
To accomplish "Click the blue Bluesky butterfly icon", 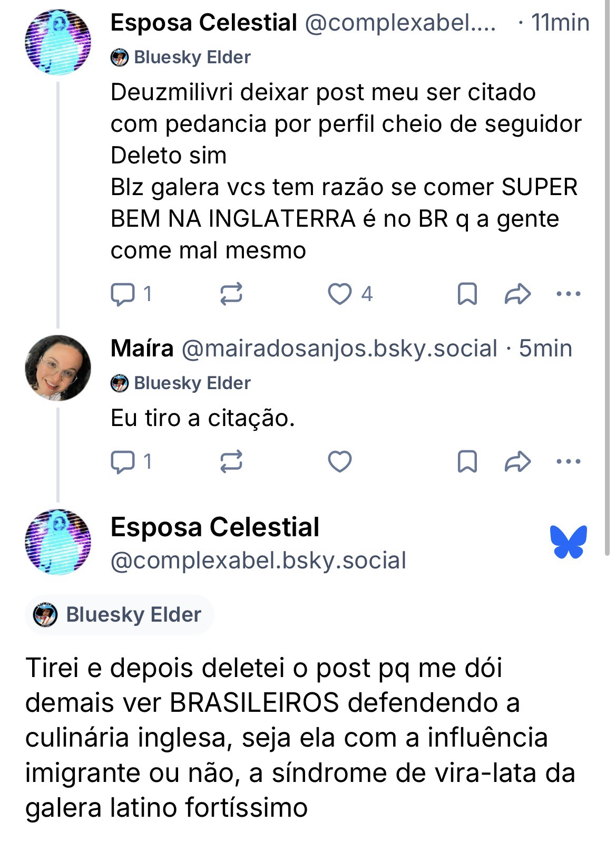I will pos(569,542).
